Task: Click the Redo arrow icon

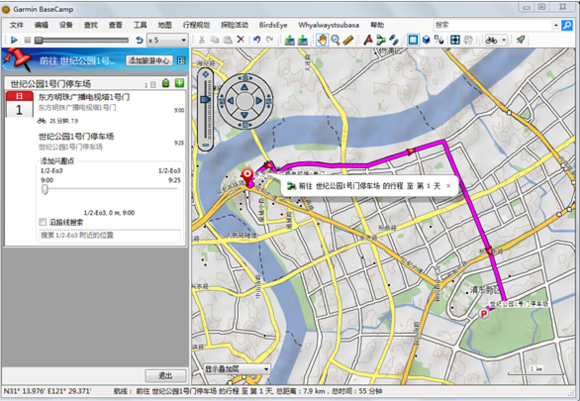Action: tap(270, 40)
